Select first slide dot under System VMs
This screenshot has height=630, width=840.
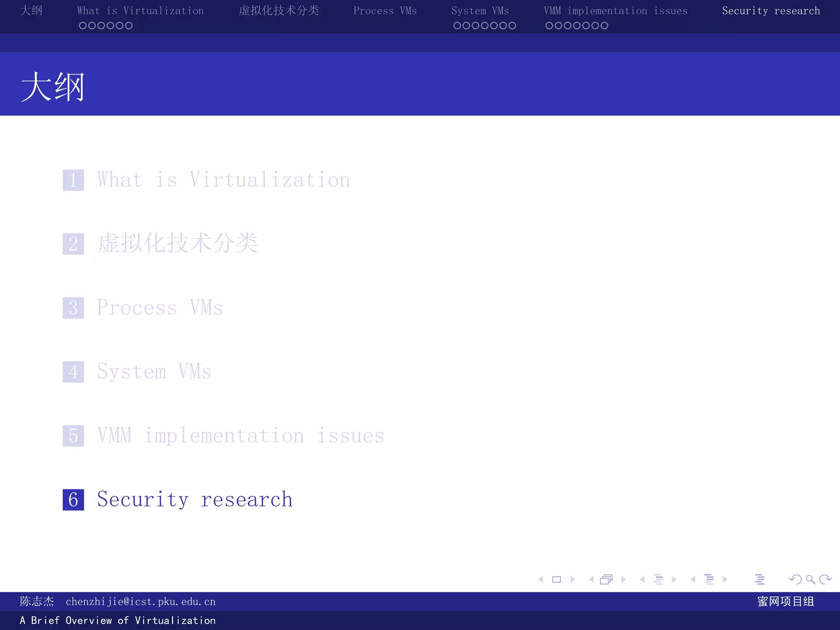tap(457, 25)
